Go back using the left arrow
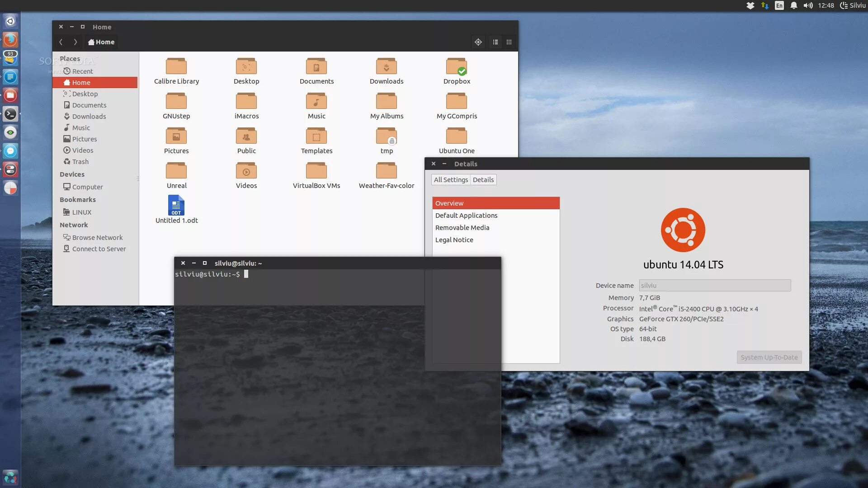 point(61,42)
